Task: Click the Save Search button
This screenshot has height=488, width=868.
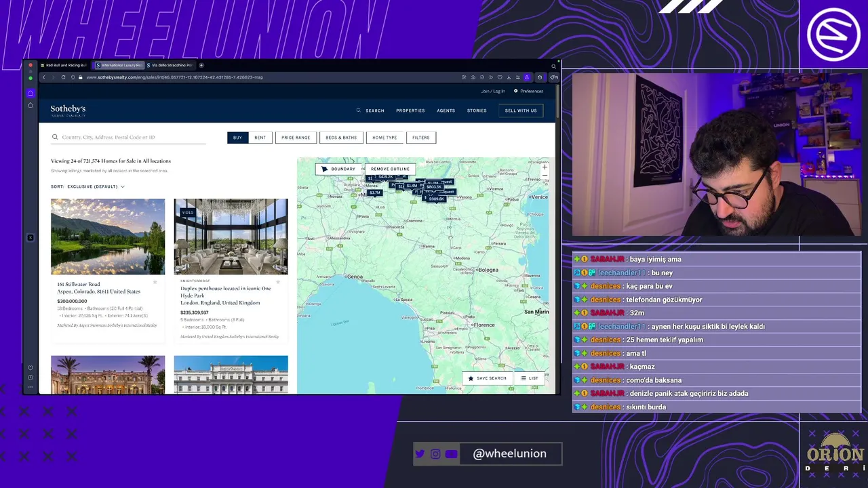Action: (x=487, y=378)
